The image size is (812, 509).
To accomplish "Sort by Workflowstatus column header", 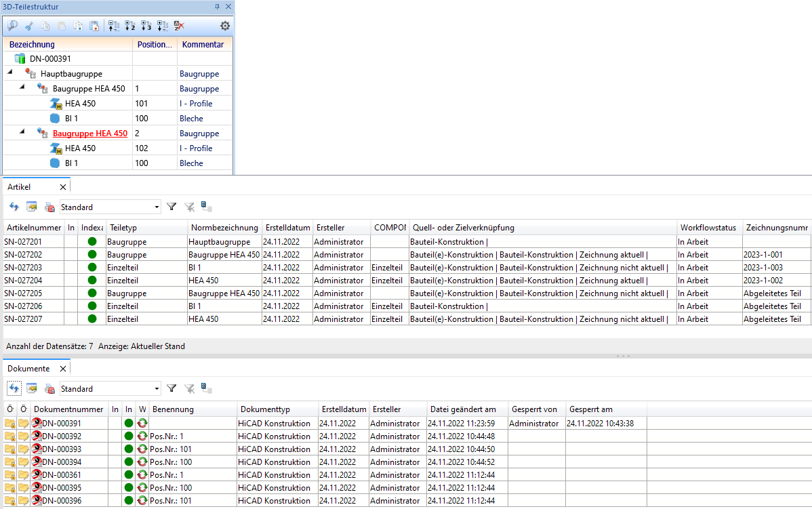I will [x=707, y=228].
